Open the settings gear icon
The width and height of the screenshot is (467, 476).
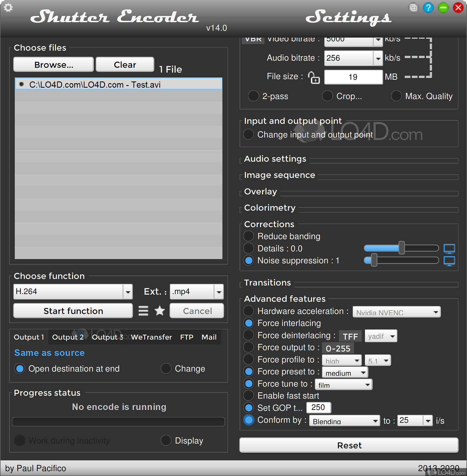point(8,8)
